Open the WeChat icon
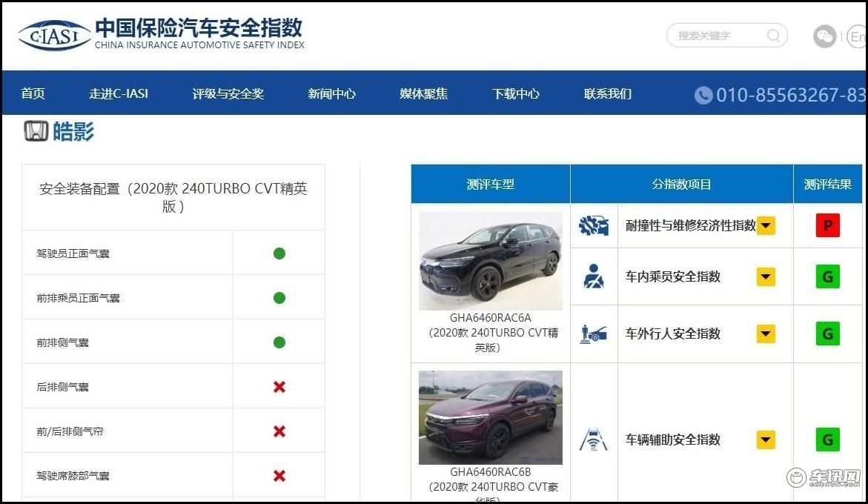The width and height of the screenshot is (868, 504). pyautogui.click(x=824, y=36)
